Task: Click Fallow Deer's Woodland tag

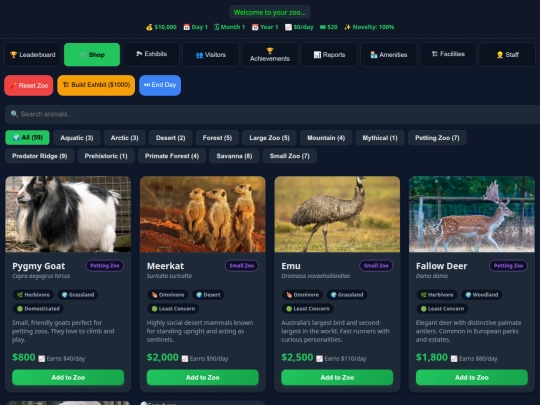Action: (x=481, y=295)
